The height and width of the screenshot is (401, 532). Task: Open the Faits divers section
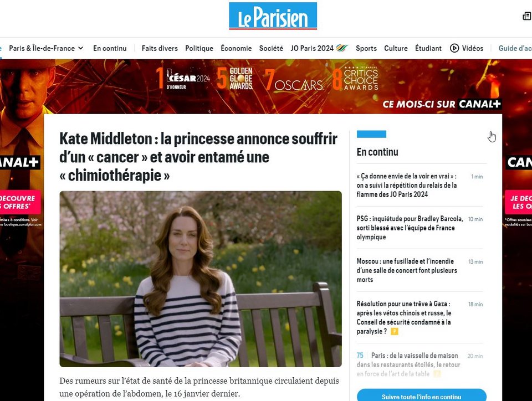160,48
